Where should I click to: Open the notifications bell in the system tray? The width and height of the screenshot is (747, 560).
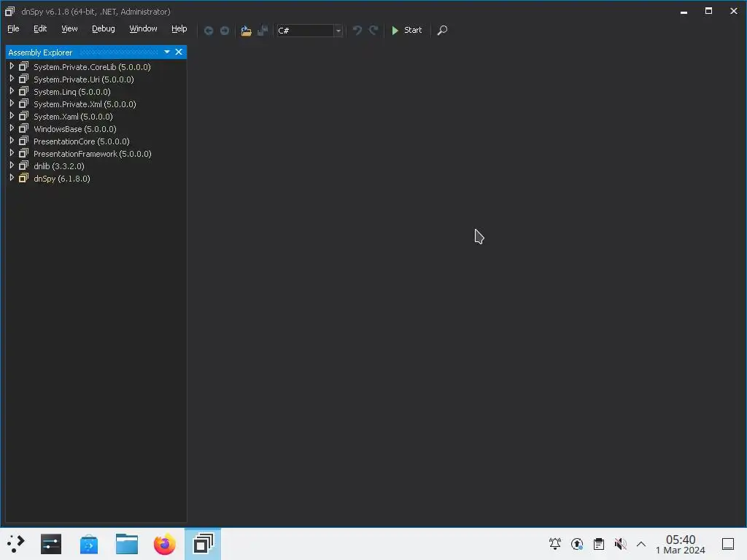click(x=555, y=544)
